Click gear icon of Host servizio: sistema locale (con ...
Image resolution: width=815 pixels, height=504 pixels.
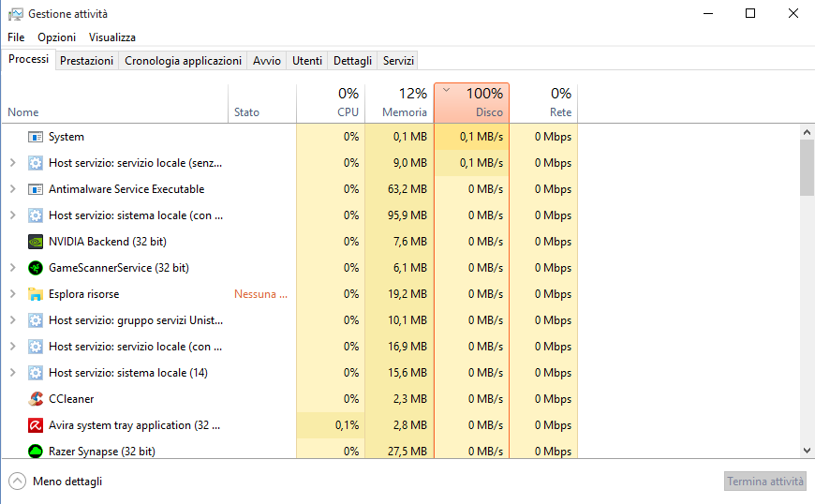[x=36, y=215]
